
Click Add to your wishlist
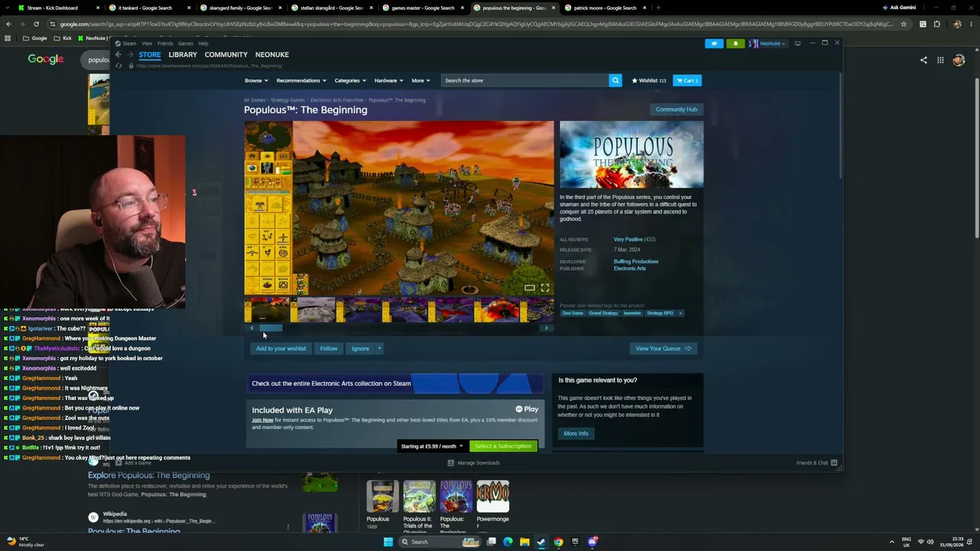point(280,348)
